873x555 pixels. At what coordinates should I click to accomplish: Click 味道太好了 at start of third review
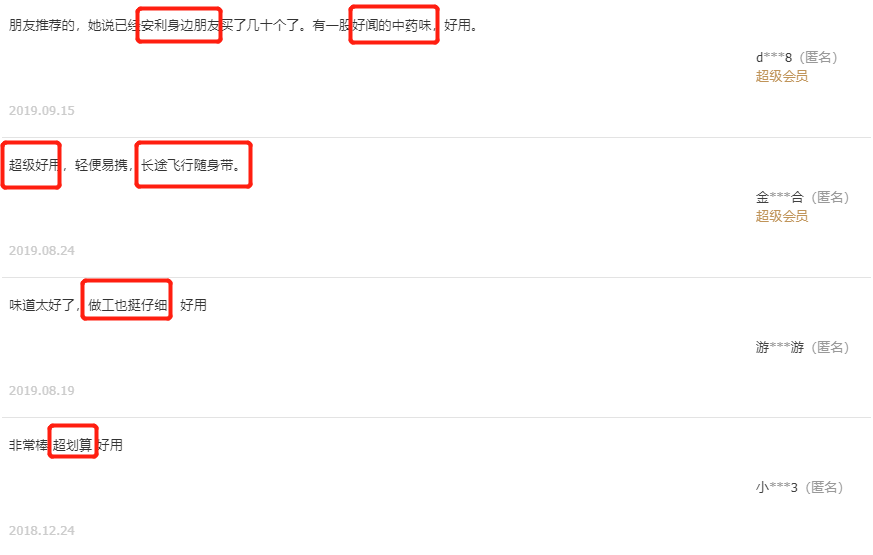pos(42,305)
